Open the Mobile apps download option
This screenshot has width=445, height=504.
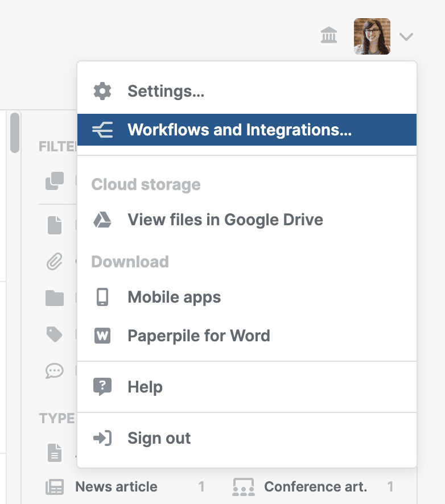click(x=174, y=297)
